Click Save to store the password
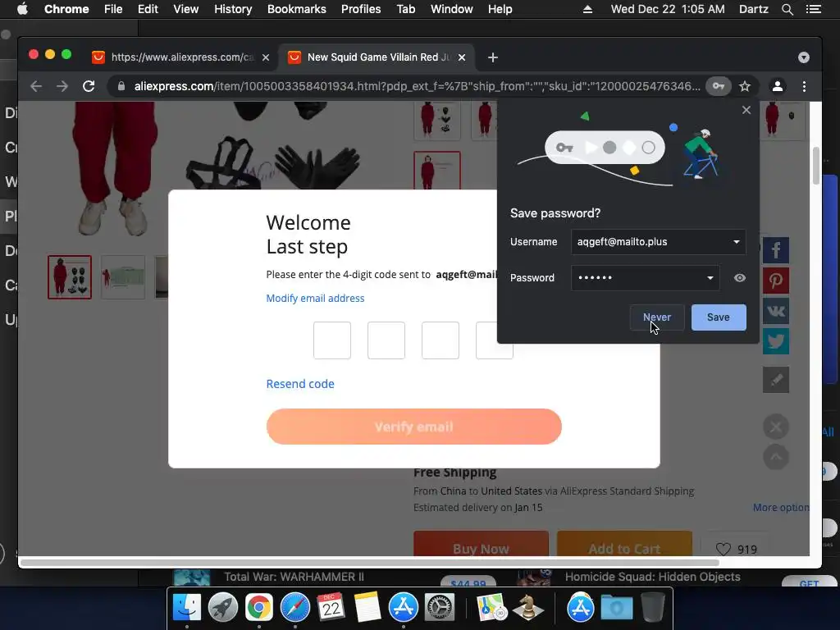 pos(719,317)
